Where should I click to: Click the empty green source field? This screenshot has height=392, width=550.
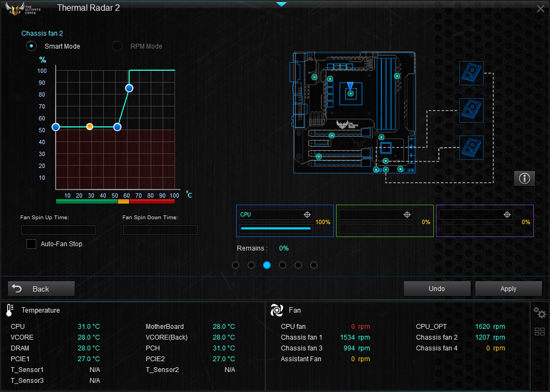(x=375, y=214)
